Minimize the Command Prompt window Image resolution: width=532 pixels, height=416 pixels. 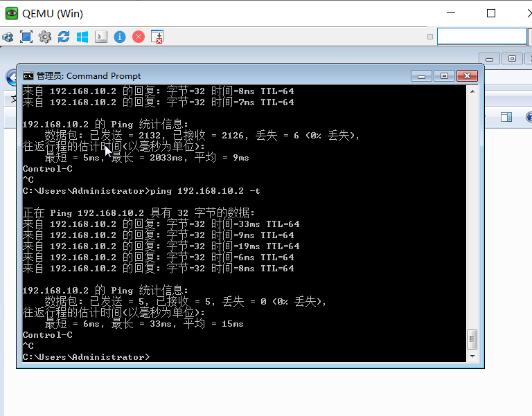click(x=421, y=75)
